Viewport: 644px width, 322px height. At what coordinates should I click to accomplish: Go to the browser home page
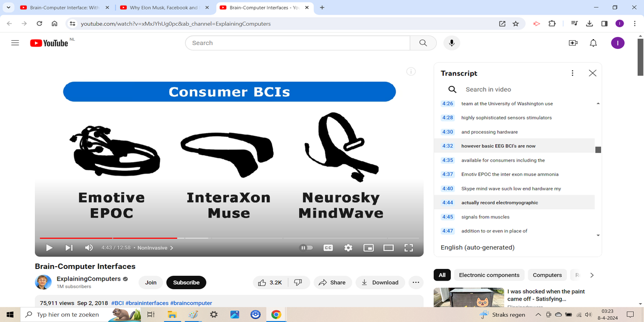tap(55, 24)
